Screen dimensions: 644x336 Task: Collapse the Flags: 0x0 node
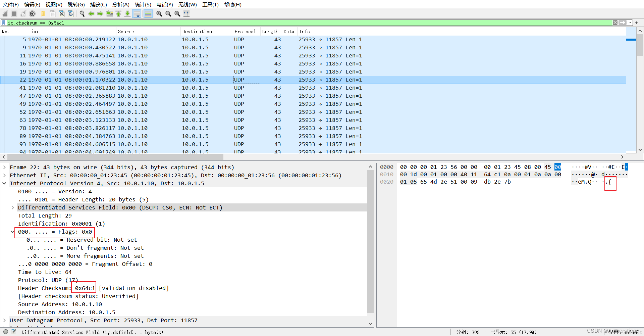click(x=13, y=232)
